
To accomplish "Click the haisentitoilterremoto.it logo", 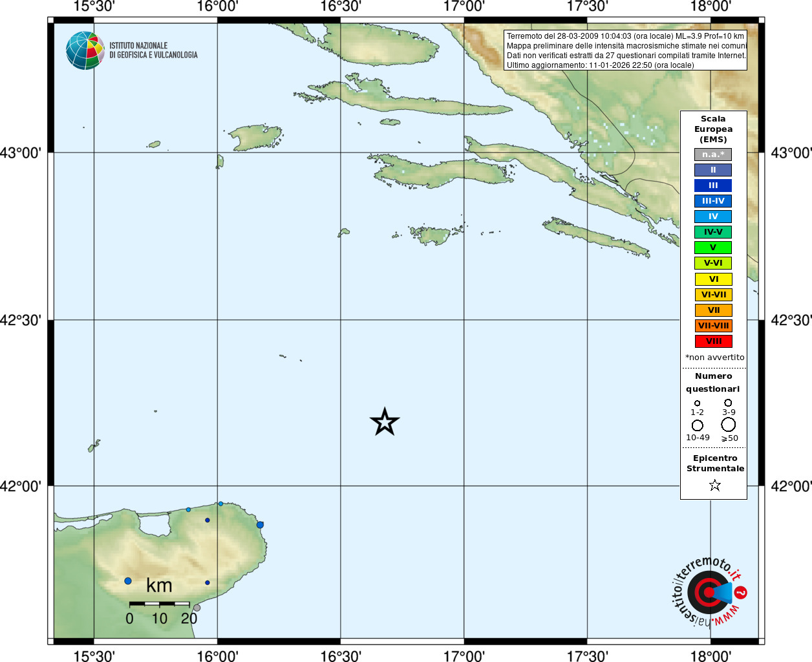I will pos(709,592).
